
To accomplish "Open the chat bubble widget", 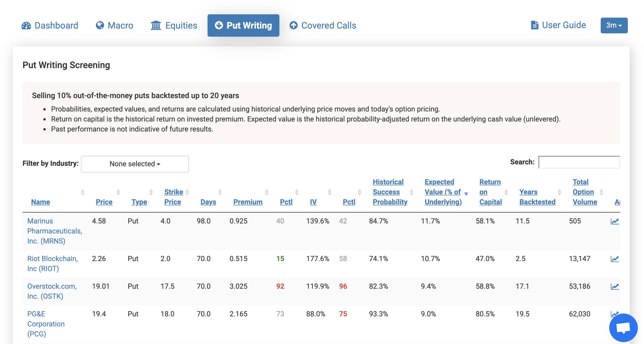I will pos(623,328).
